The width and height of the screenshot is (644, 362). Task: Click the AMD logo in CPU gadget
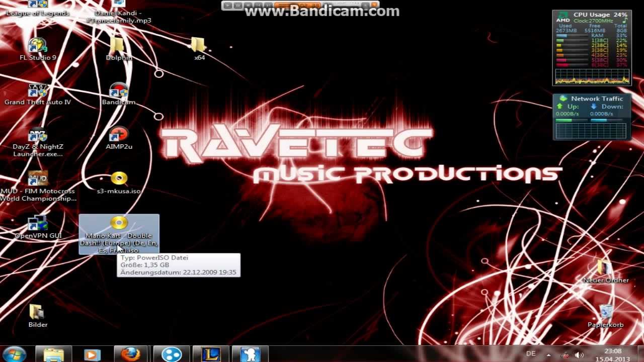click(x=563, y=17)
